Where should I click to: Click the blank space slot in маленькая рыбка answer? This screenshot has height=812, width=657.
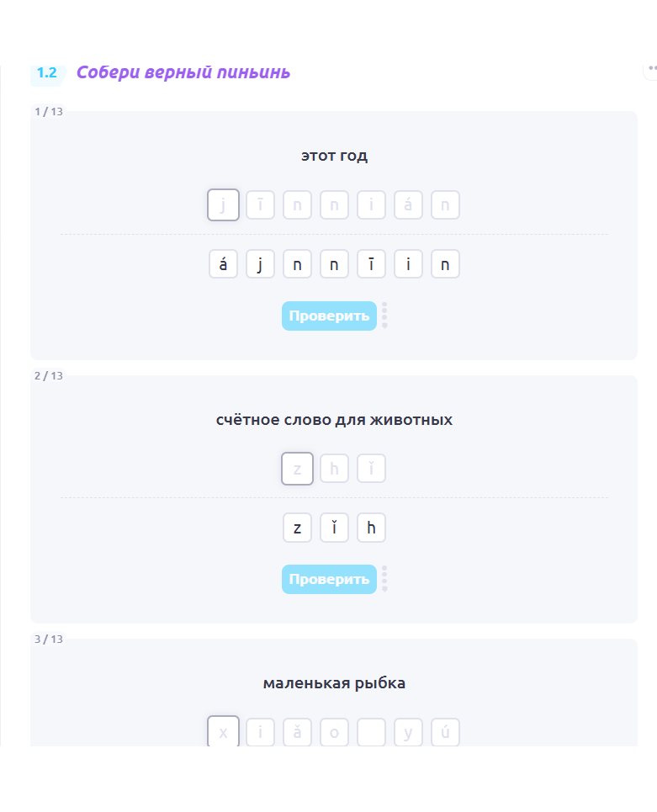pyautogui.click(x=371, y=732)
